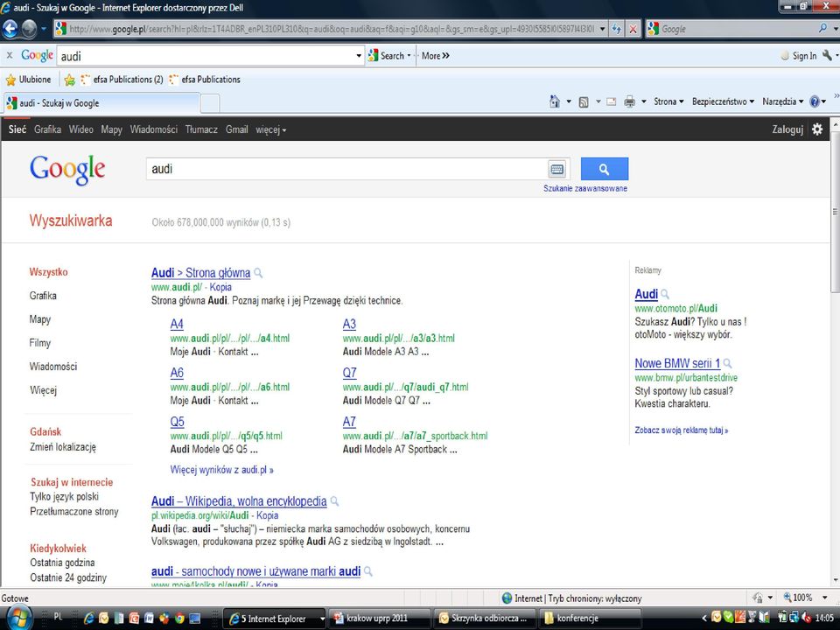Expand the Print options dropdown arrow
The height and width of the screenshot is (630, 840).
click(x=644, y=101)
